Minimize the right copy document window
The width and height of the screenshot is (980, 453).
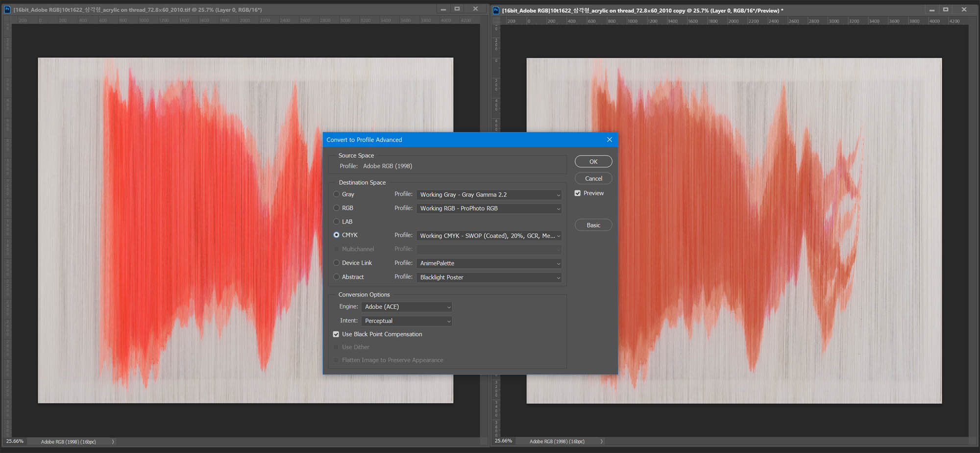931,10
